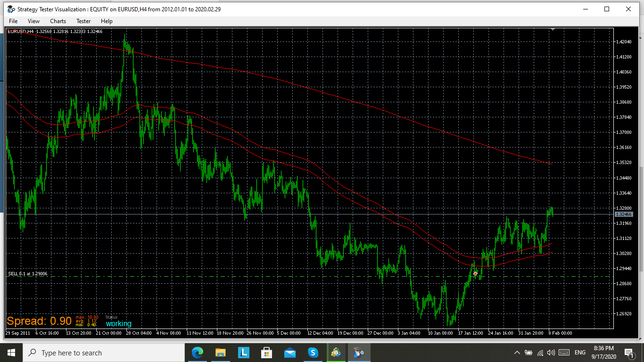This screenshot has width=644, height=362.
Task: Open Microsoft Store from the taskbar
Action: pos(266,353)
